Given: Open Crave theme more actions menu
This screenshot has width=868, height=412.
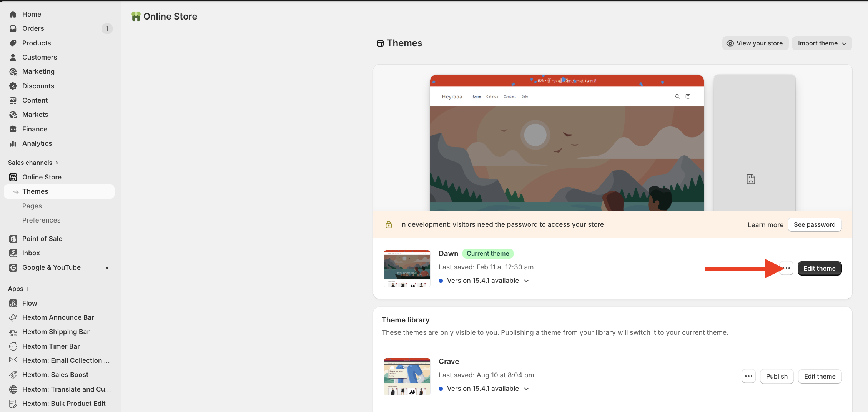Looking at the screenshot, I should click(748, 376).
